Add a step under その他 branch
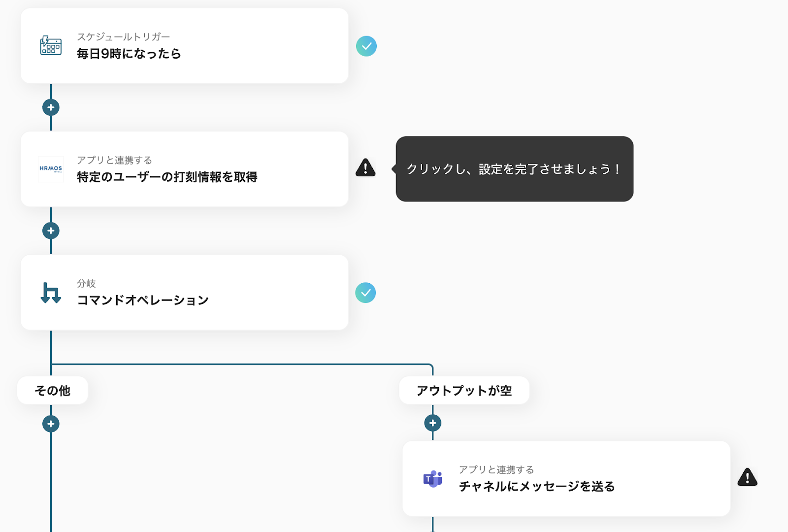The height and width of the screenshot is (532, 788). (x=51, y=424)
